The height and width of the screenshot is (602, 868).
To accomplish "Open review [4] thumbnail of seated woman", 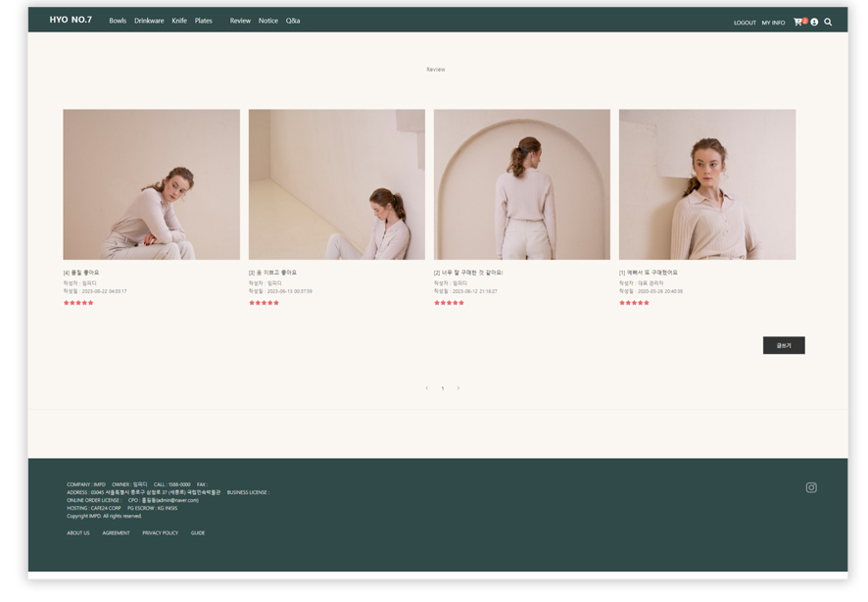I will pyautogui.click(x=151, y=184).
